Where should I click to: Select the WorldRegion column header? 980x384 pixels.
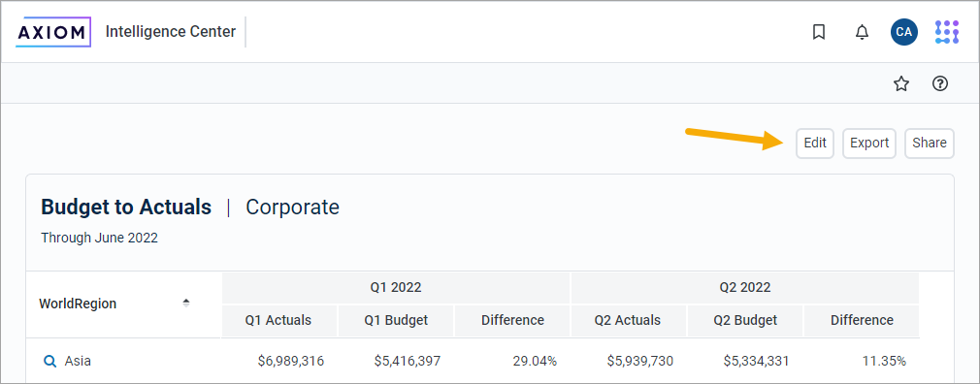click(x=78, y=304)
